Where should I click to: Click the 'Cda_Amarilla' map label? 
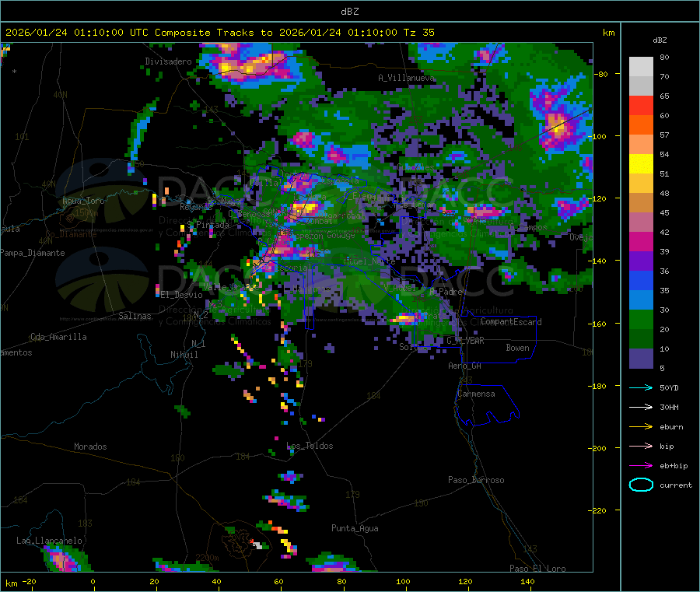click(58, 337)
